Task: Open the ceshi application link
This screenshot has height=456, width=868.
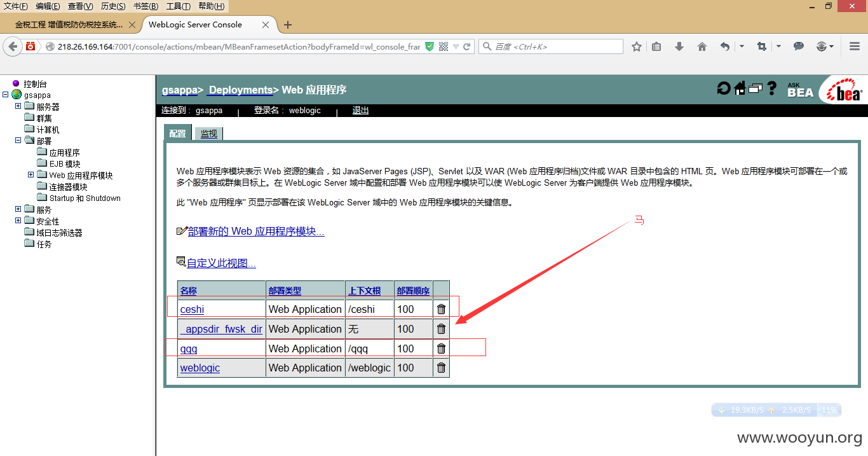Action: [x=192, y=309]
